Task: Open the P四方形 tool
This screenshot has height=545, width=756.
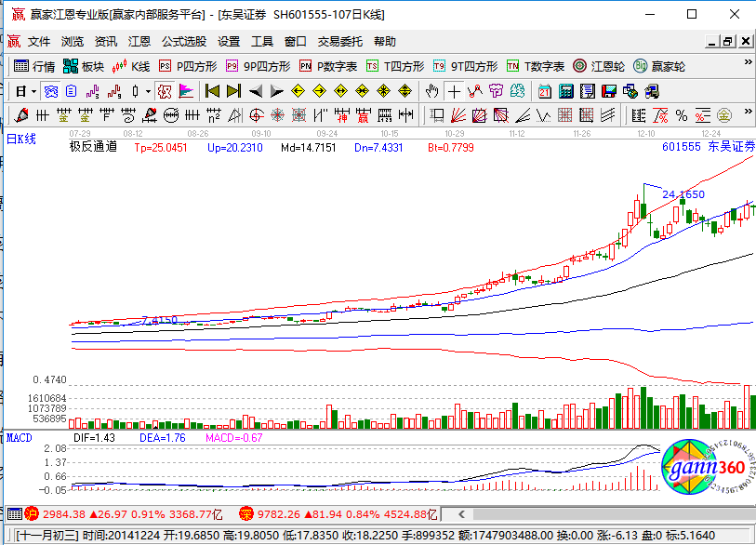Action: click(x=188, y=66)
